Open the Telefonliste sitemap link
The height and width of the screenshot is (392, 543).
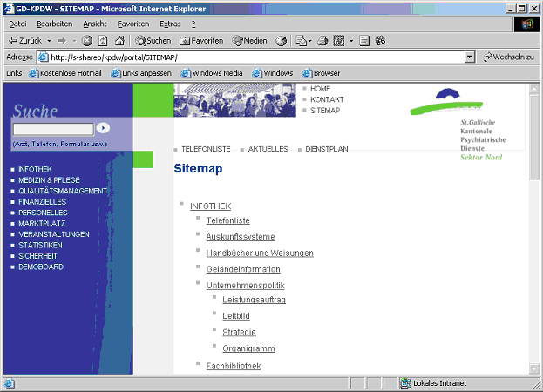pos(227,220)
